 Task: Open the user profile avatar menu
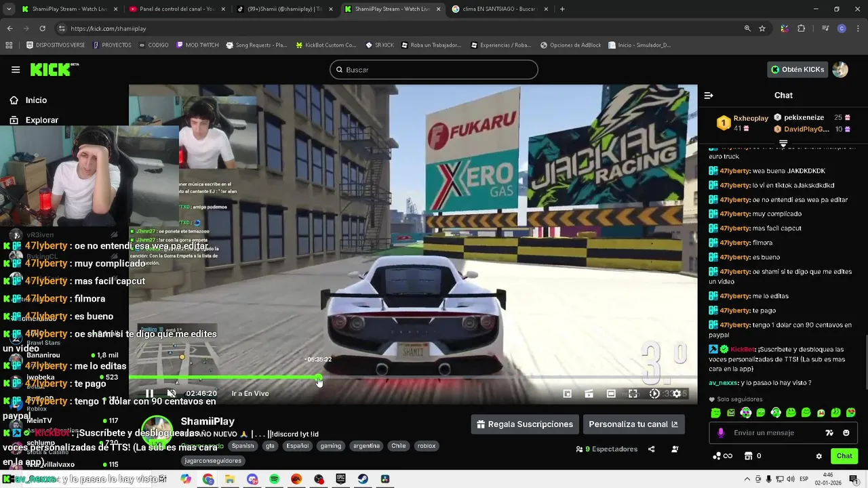(840, 69)
